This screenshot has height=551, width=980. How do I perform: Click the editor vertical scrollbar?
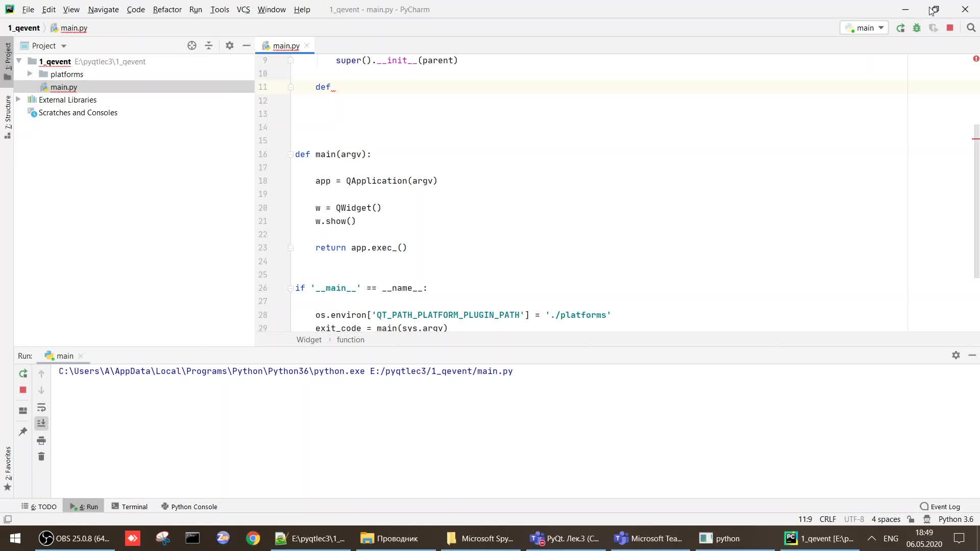pos(976,202)
